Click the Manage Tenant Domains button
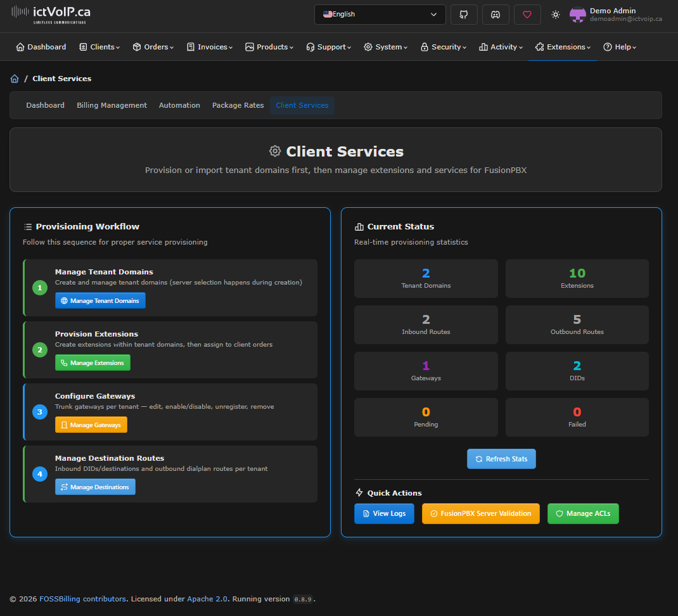 tap(100, 300)
